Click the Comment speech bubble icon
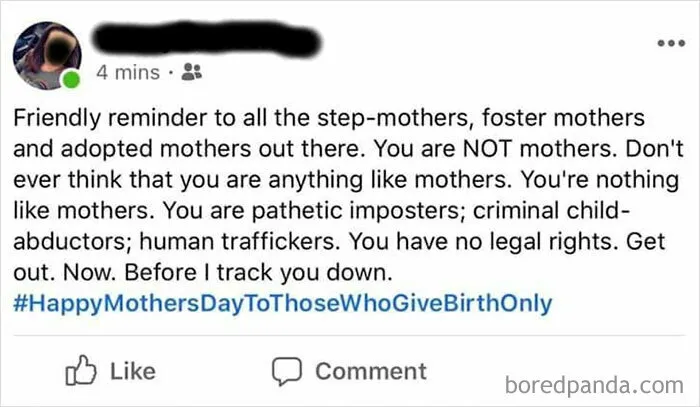700x407 pixels. coord(287,371)
